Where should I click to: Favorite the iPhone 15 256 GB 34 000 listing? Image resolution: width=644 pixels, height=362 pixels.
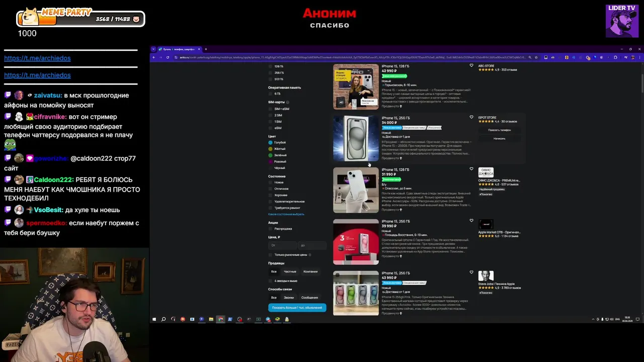pyautogui.click(x=471, y=117)
